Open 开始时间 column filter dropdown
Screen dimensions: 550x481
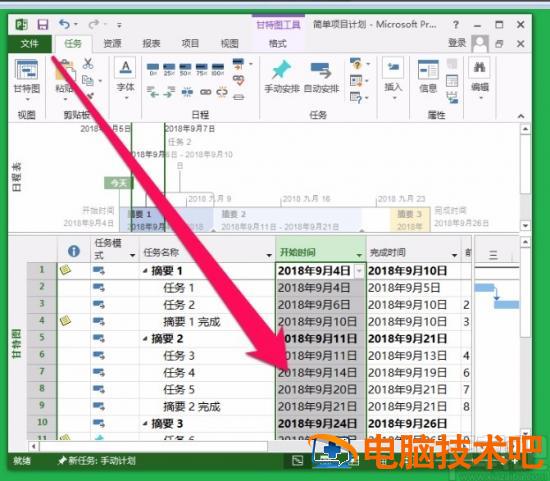pos(359,255)
